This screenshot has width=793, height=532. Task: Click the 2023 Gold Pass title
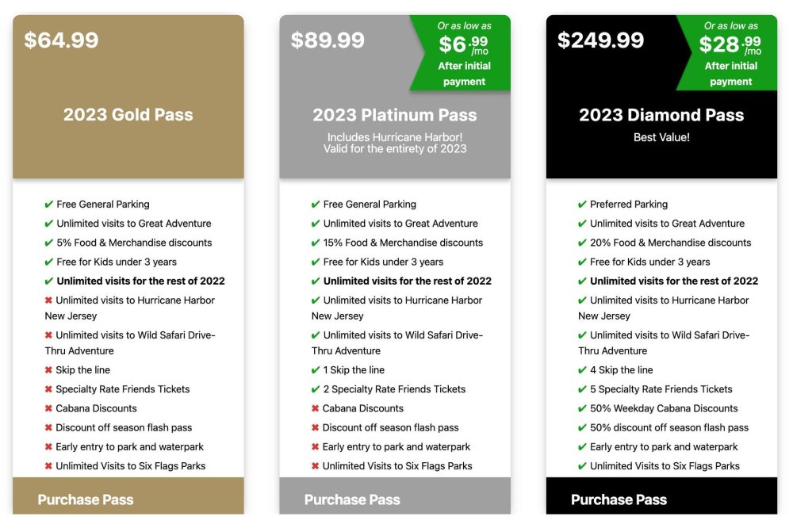point(128,115)
